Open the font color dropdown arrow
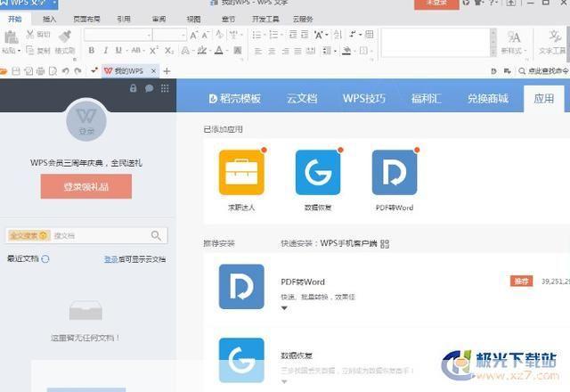570x392 pixels. click(226, 51)
